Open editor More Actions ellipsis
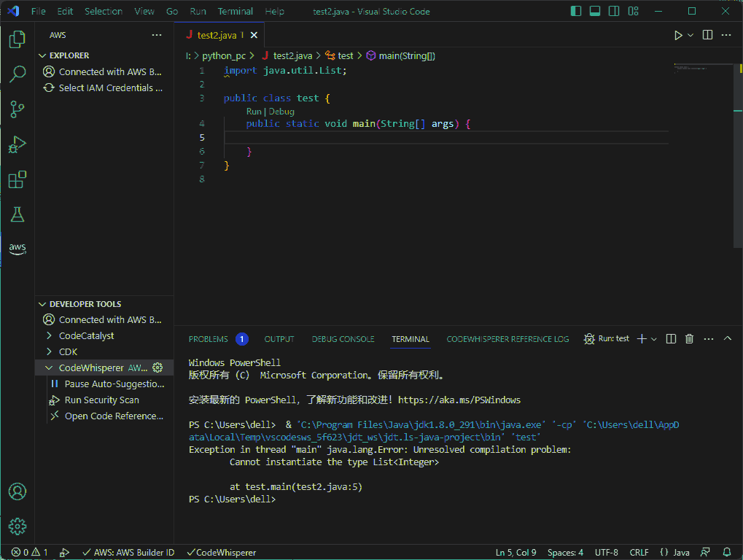This screenshot has width=743, height=560. (726, 35)
